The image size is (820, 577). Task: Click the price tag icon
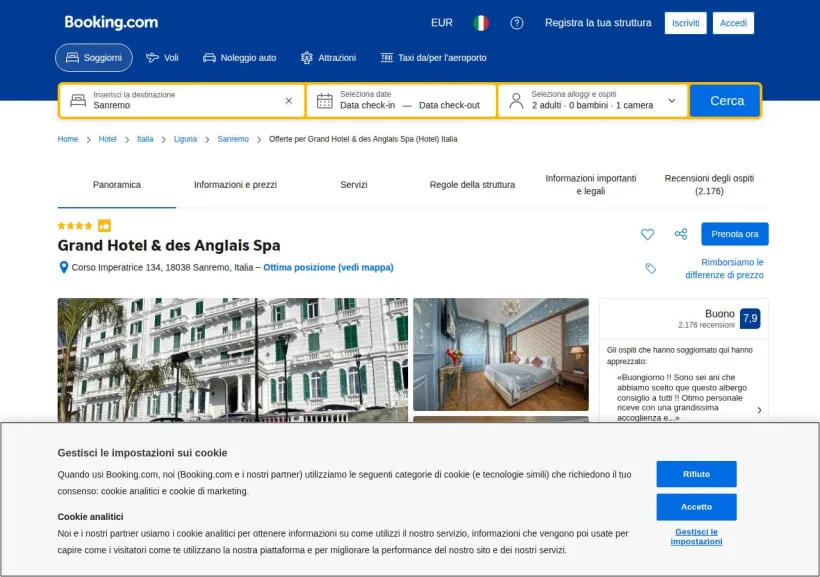pos(651,268)
